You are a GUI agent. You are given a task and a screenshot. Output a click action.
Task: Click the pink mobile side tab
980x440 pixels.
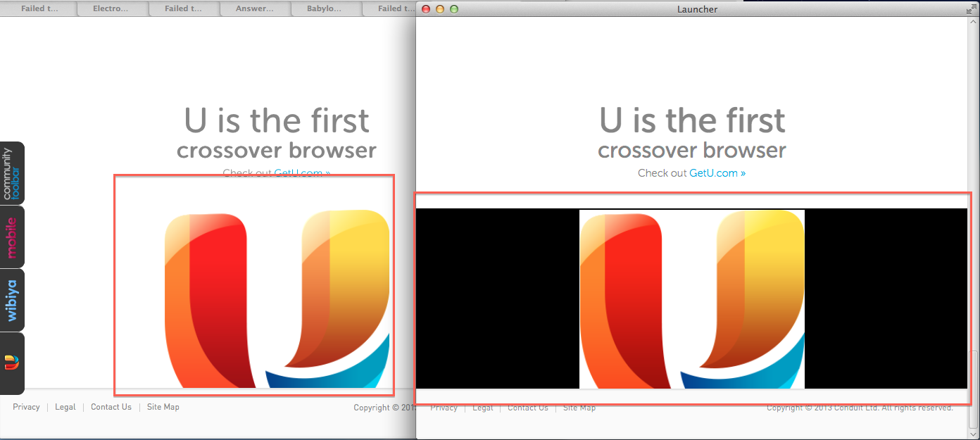[12, 237]
